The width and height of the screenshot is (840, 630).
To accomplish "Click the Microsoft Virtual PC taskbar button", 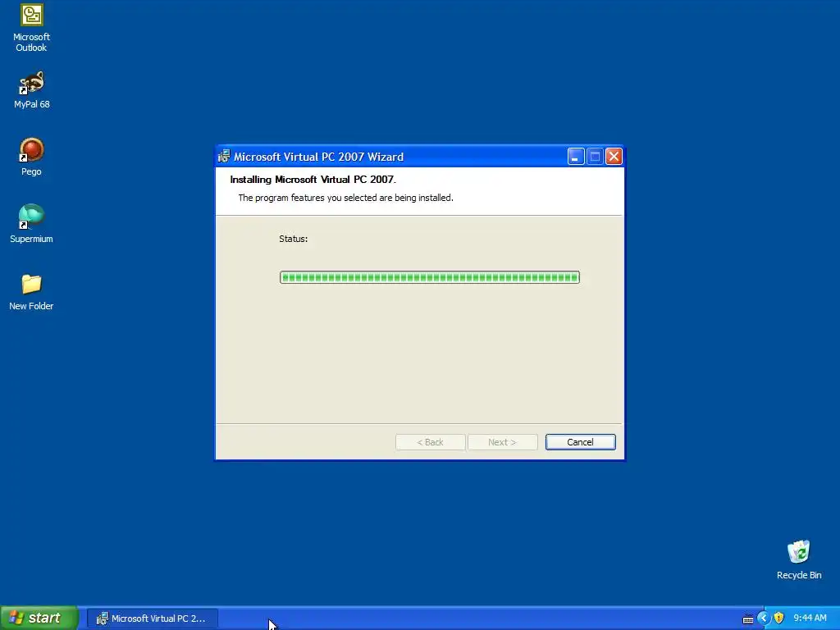I will [x=152, y=619].
